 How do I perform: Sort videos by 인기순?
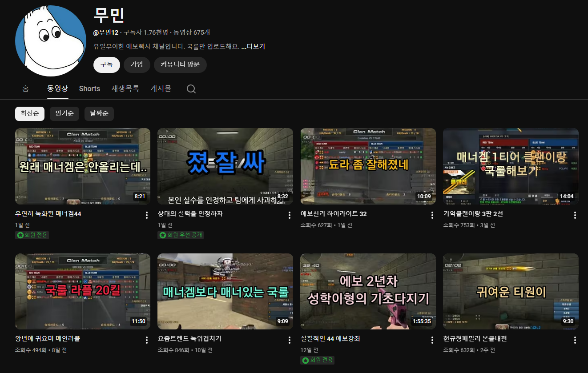coord(64,113)
